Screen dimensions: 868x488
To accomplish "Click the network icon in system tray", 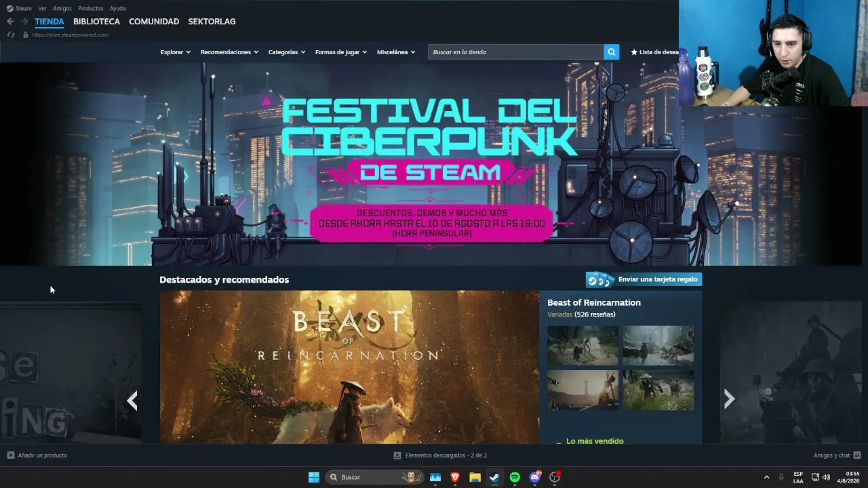I will pos(815,477).
